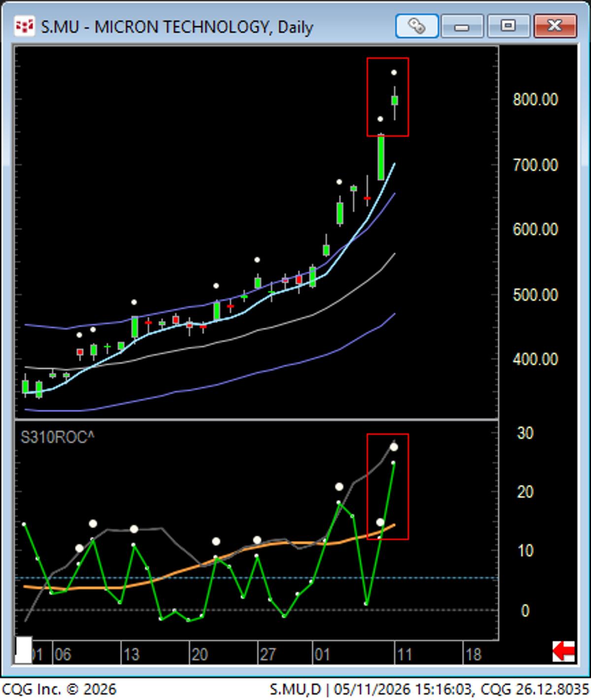Click the 30 value on the ROC scale
This screenshot has width=591, height=700.
click(x=525, y=433)
